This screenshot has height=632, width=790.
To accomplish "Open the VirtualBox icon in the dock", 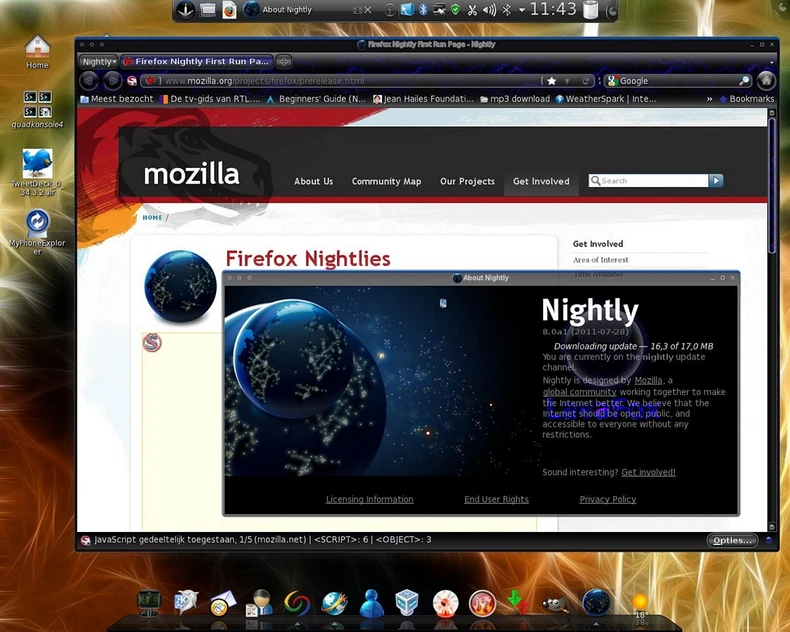I will [407, 603].
